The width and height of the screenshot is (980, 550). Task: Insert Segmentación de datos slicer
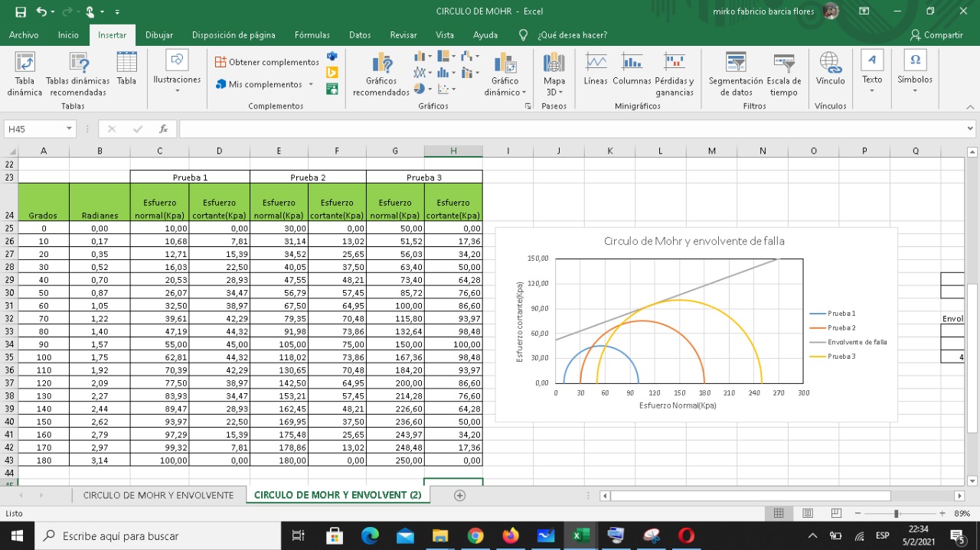736,74
